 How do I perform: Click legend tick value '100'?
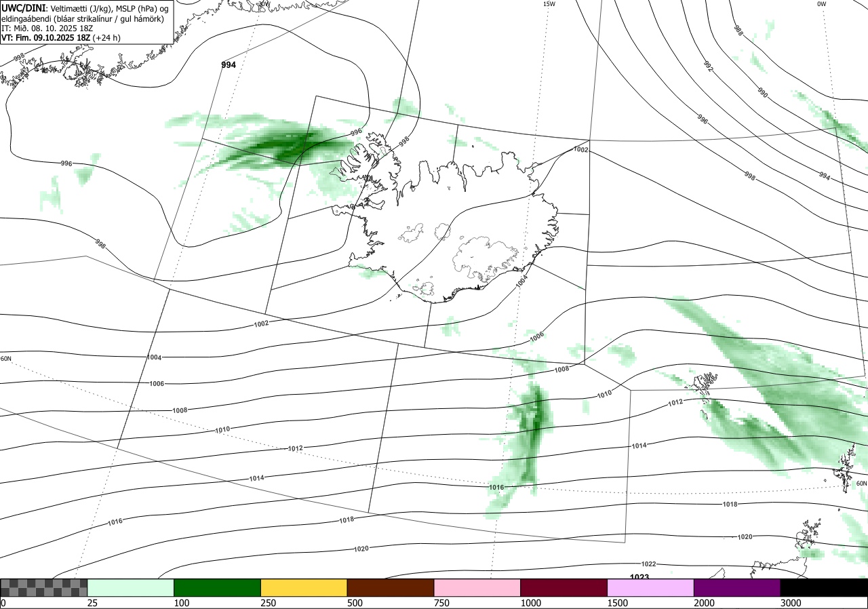coord(181,603)
